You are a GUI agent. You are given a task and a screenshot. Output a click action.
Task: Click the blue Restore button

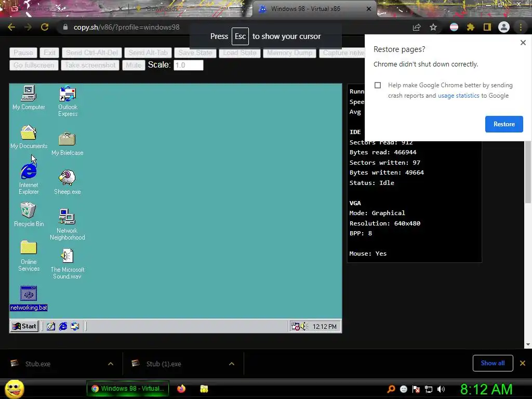point(504,124)
